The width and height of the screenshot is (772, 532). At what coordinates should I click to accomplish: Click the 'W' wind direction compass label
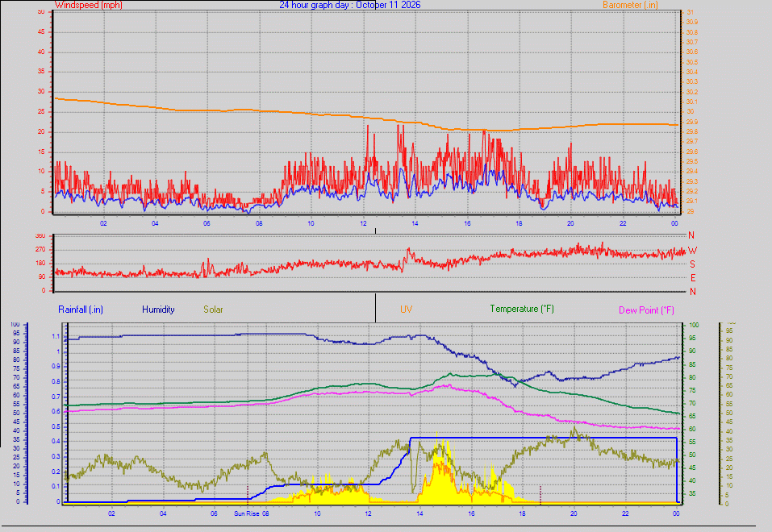(x=693, y=251)
